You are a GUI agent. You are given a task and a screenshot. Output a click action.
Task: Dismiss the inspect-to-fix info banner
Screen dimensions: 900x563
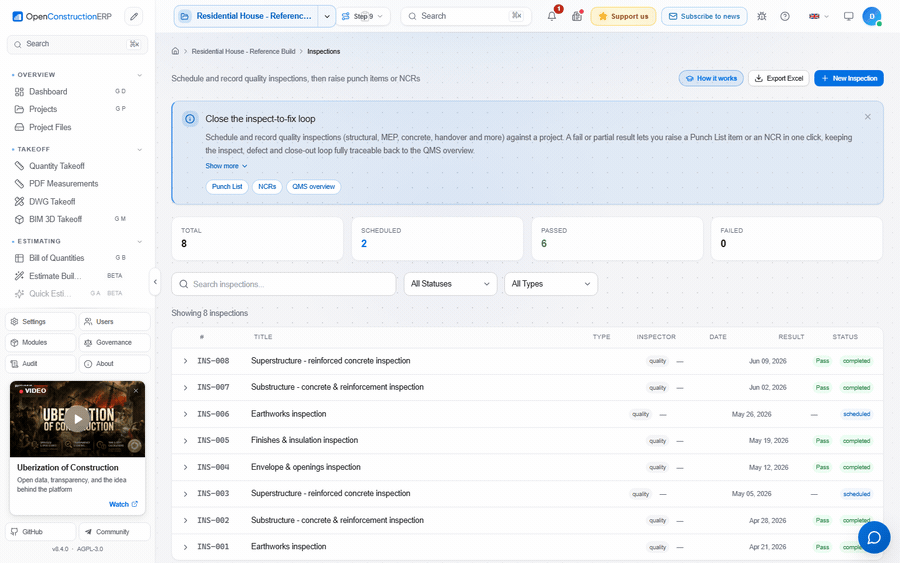pos(867,117)
